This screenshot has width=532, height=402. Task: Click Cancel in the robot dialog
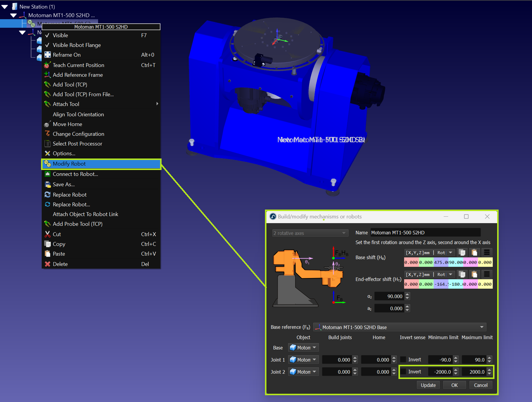pos(481,385)
